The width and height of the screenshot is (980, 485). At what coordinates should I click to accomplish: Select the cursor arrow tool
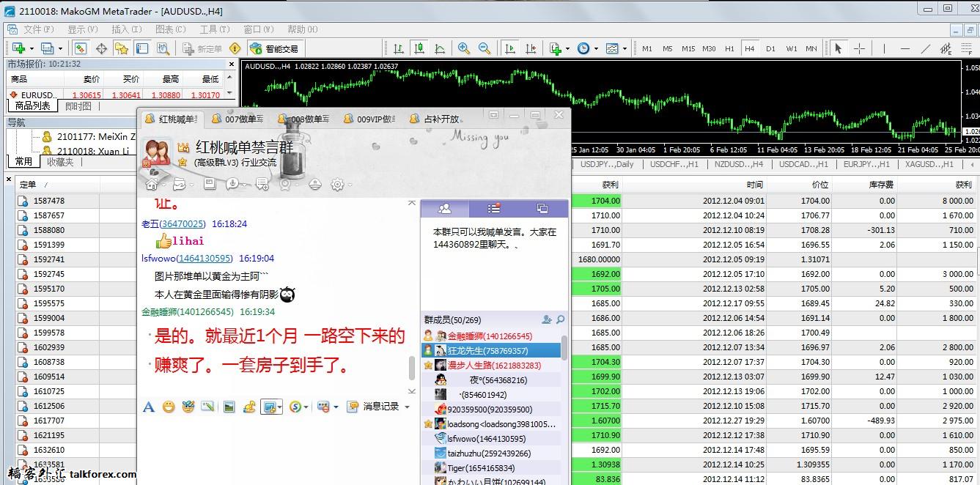tap(839, 48)
